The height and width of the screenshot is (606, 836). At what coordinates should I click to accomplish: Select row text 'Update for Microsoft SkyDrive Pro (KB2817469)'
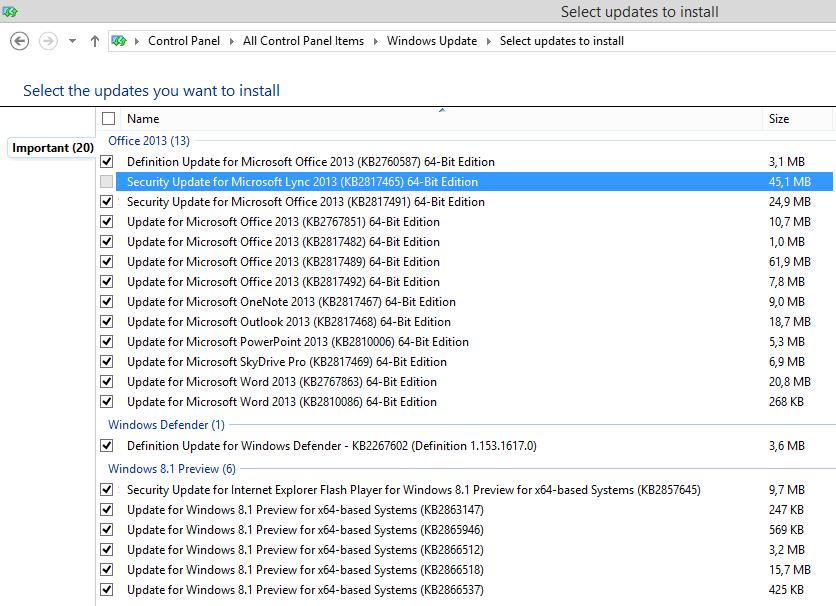pyautogui.click(x=250, y=362)
